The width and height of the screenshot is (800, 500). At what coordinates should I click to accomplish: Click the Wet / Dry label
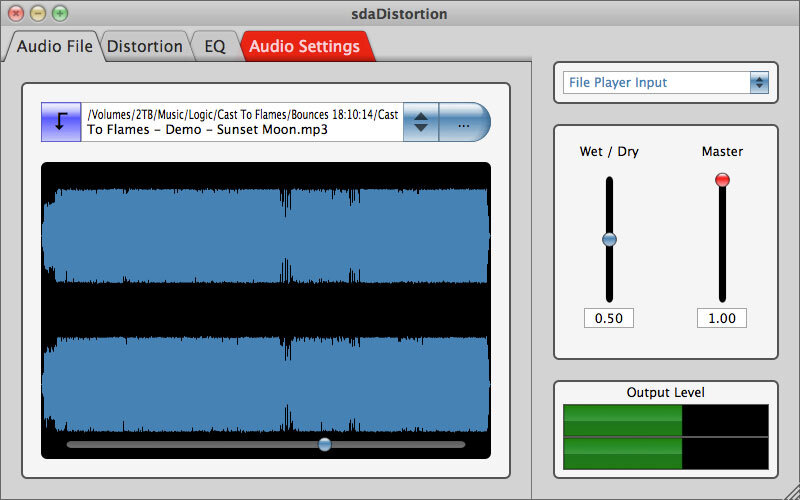609,152
